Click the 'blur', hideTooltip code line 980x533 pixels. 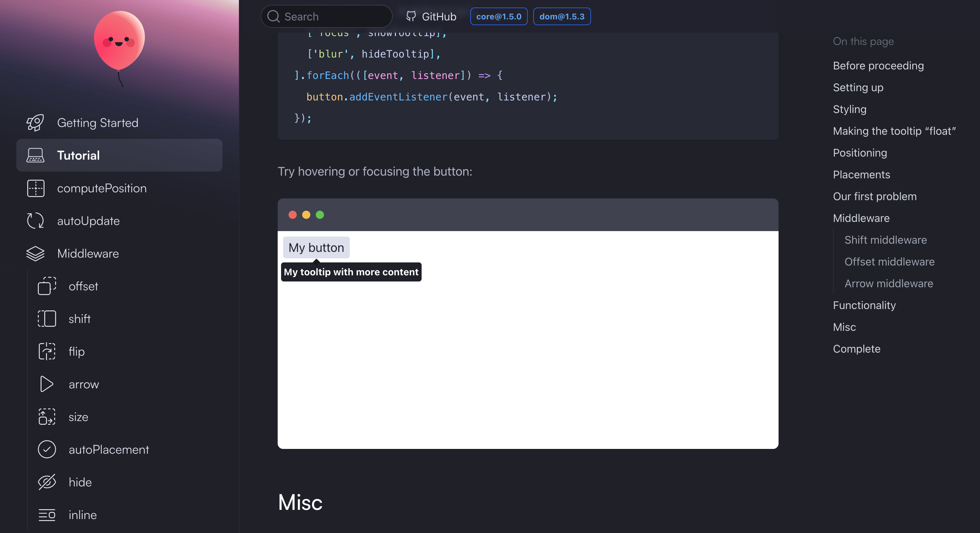click(374, 54)
